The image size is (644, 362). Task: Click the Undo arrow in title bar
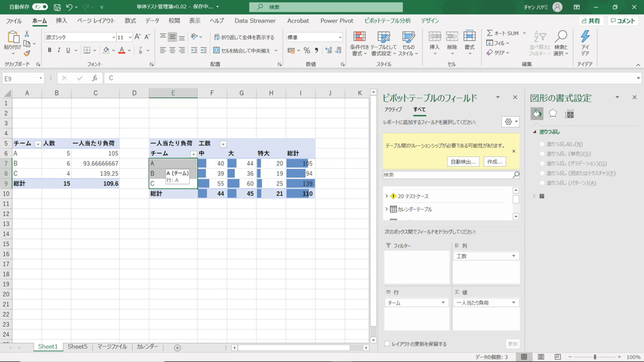[69, 7]
